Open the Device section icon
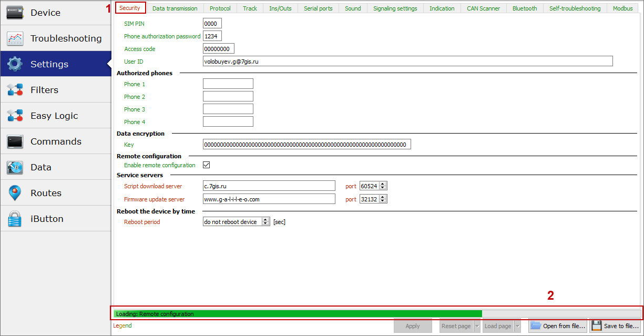 click(15, 13)
